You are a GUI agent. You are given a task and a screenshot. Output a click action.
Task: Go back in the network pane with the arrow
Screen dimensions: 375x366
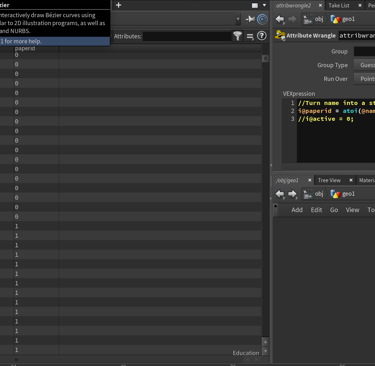click(x=280, y=194)
